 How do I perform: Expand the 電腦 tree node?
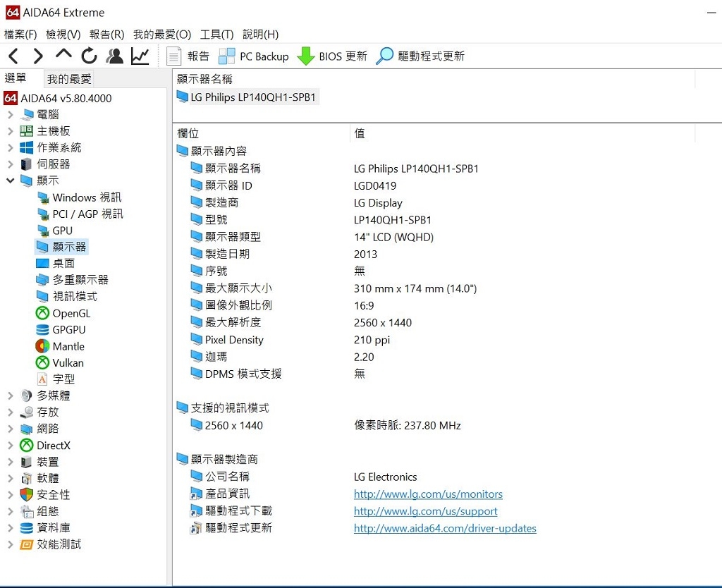click(x=11, y=115)
